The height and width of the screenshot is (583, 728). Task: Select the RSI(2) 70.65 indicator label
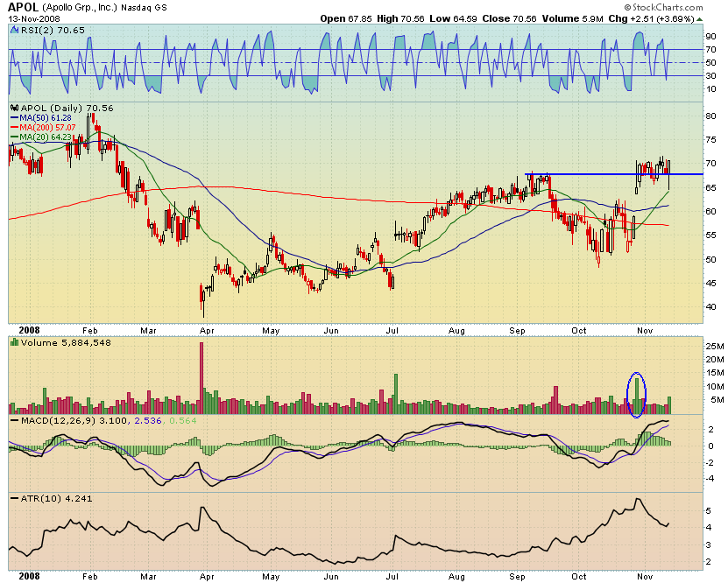52,31
